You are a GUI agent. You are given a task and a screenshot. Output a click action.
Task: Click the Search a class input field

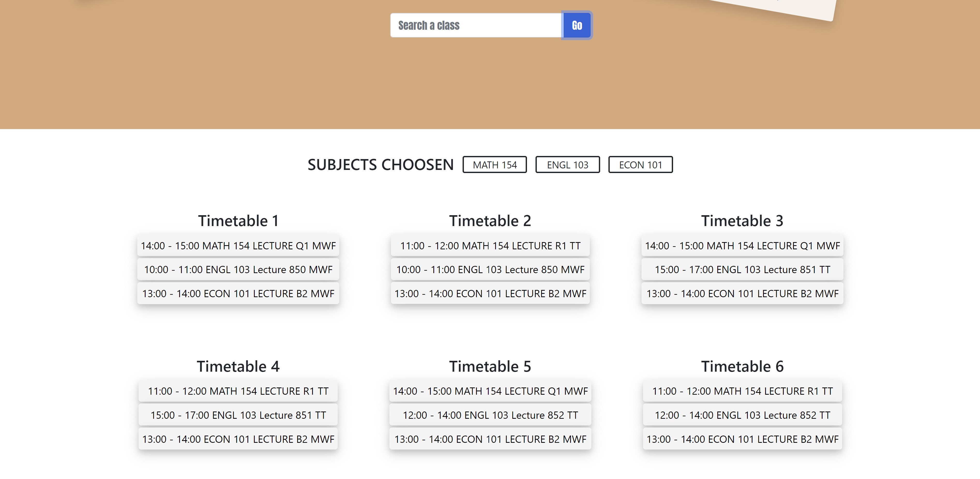(476, 26)
